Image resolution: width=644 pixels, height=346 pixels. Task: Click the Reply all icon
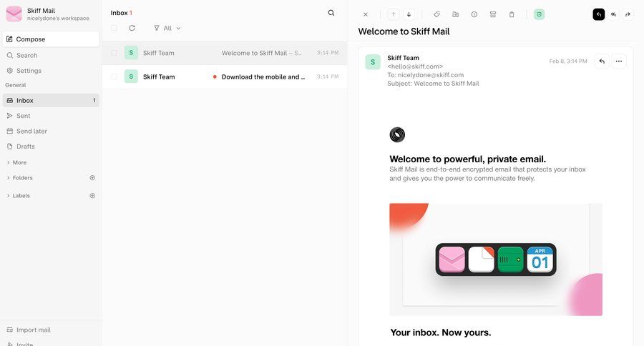point(614,14)
